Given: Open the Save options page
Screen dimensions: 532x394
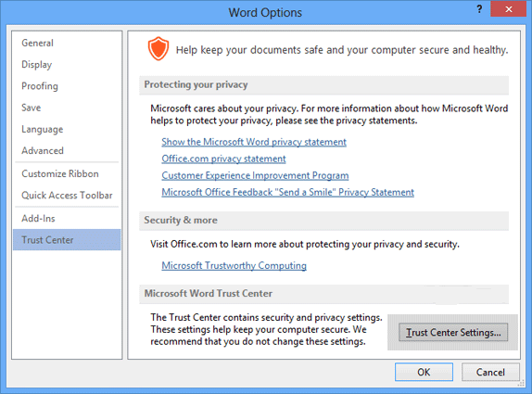Looking at the screenshot, I should pyautogui.click(x=31, y=108).
